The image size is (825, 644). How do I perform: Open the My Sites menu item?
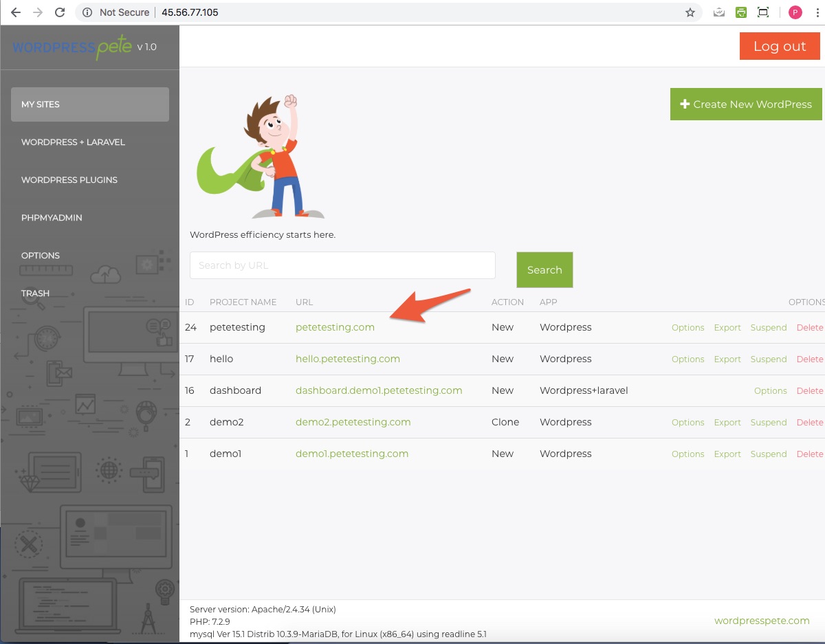90,104
